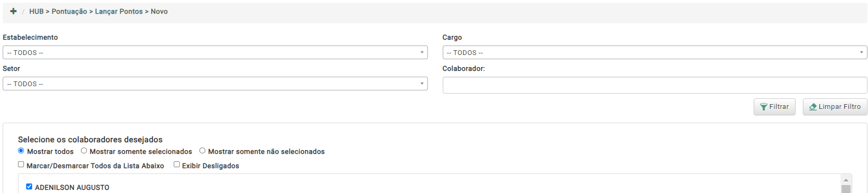Apply filters with the Filtrar button
The image size is (868, 193).
(774, 107)
